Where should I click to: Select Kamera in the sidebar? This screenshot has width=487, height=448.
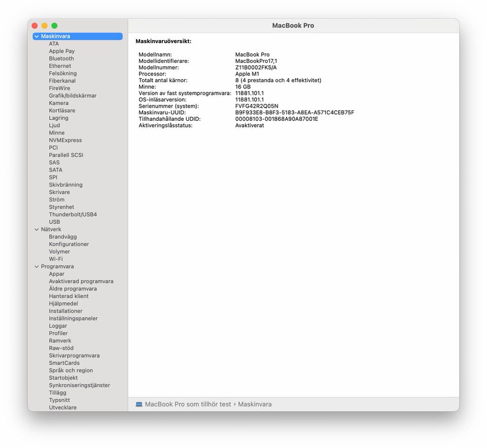pos(59,103)
